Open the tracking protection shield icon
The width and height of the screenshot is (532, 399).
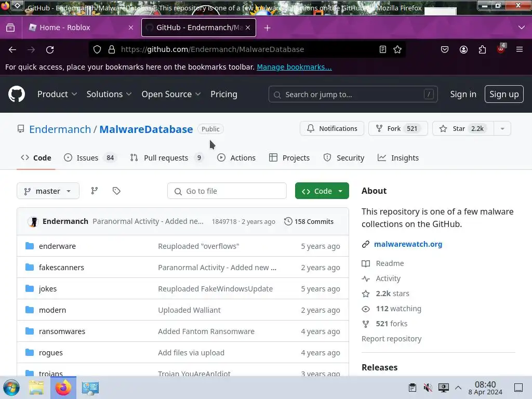point(97,49)
